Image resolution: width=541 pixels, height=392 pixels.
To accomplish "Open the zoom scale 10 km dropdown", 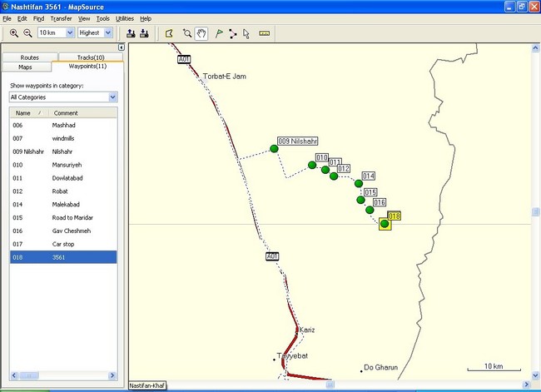I will coord(70,32).
